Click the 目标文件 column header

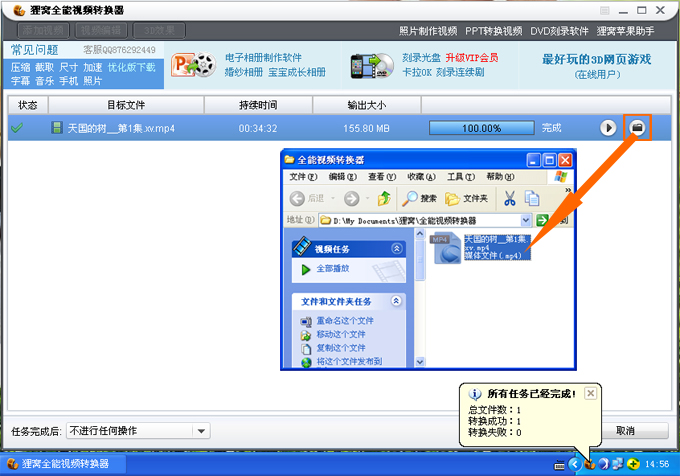pyautogui.click(x=126, y=105)
